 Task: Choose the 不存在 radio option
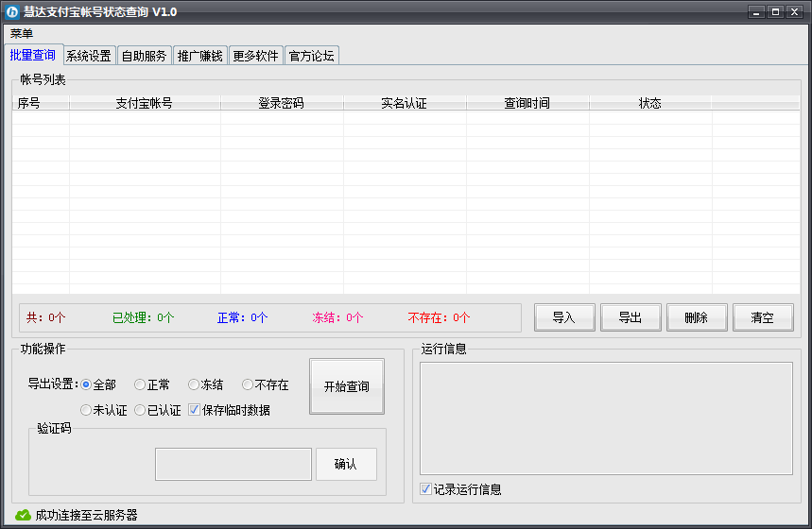[248, 384]
